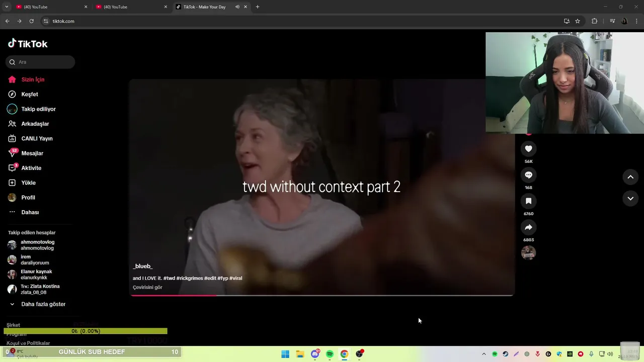Open Chrome three-dot menu
The image size is (644, 362).
pos(637,21)
